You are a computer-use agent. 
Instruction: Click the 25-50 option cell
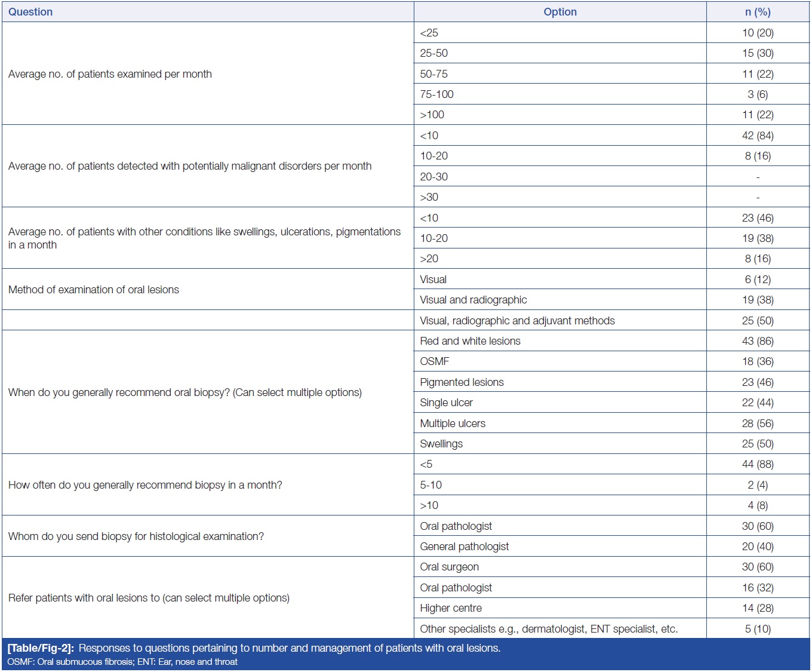pyautogui.click(x=433, y=53)
